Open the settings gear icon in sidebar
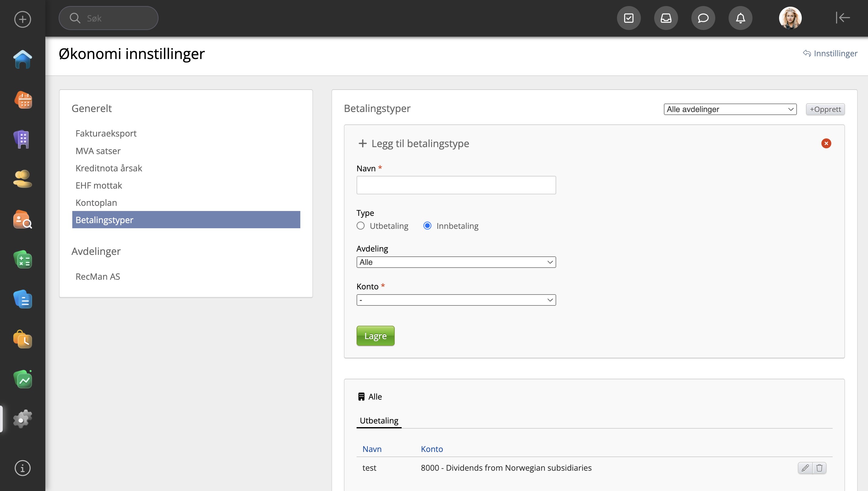Screen dimensions: 868x491 pos(23,419)
